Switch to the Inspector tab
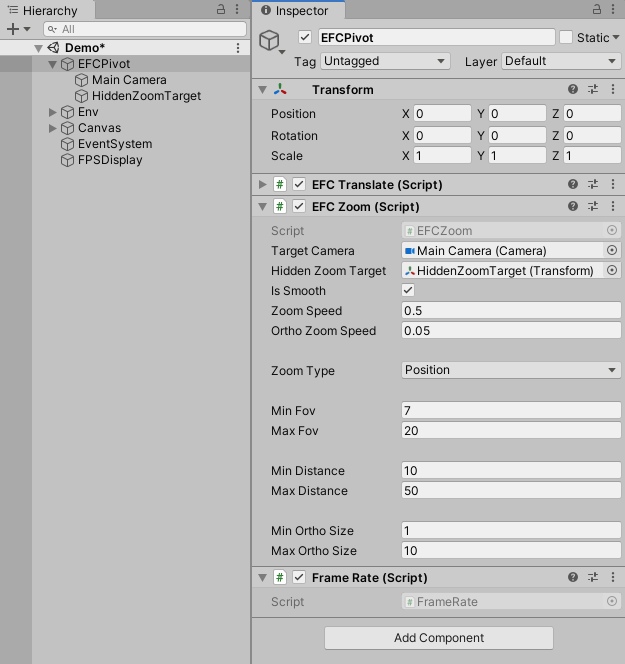Screen dimensions: 625x664 (x=299, y=10)
